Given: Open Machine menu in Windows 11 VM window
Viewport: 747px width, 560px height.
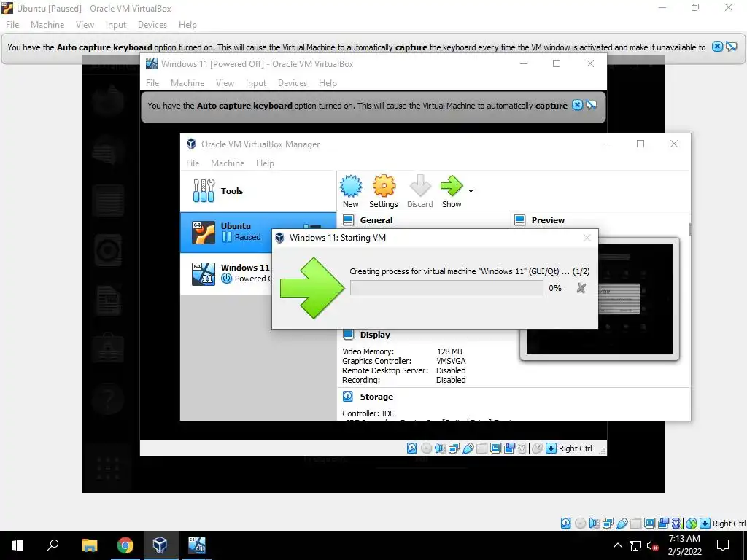Looking at the screenshot, I should point(187,83).
